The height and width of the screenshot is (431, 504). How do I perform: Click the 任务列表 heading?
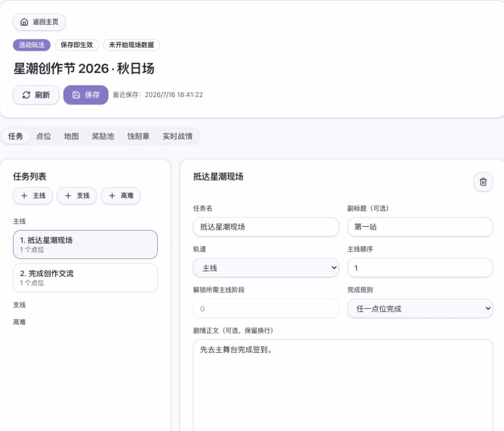click(x=30, y=177)
